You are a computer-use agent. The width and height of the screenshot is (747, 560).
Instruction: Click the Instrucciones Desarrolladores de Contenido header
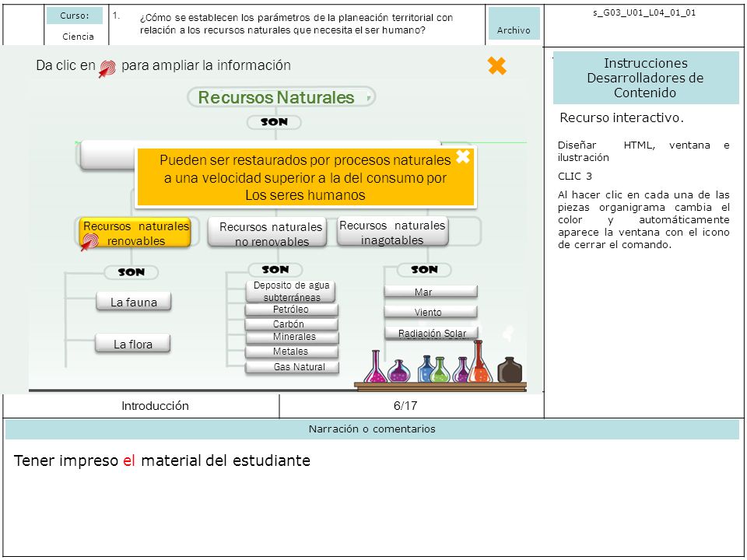pyautogui.click(x=646, y=78)
